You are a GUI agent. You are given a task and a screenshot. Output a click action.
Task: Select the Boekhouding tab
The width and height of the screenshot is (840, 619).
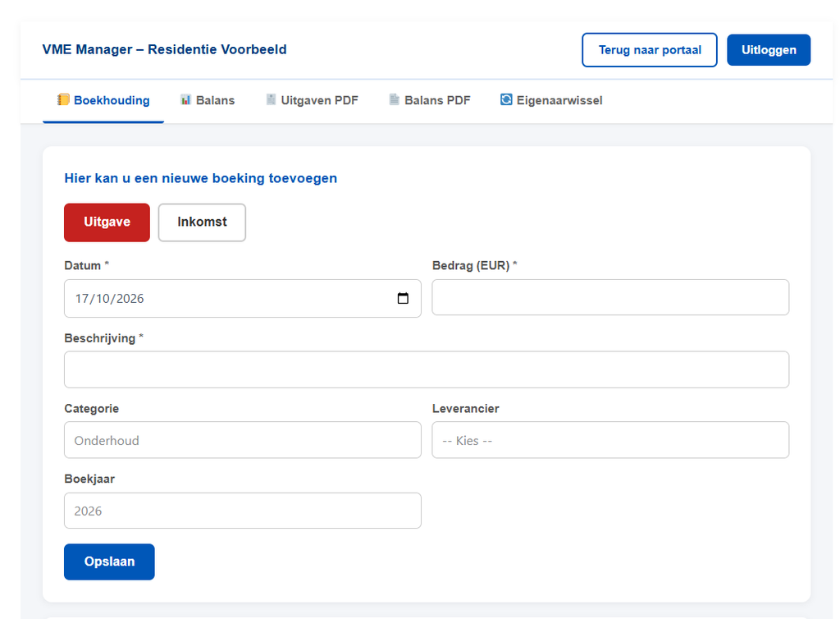pos(103,100)
